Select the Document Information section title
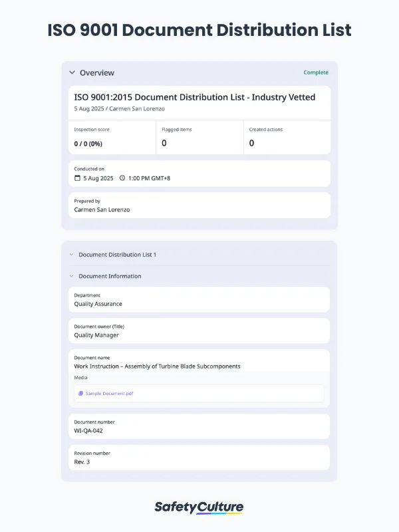The width and height of the screenshot is (399, 532). (x=110, y=276)
